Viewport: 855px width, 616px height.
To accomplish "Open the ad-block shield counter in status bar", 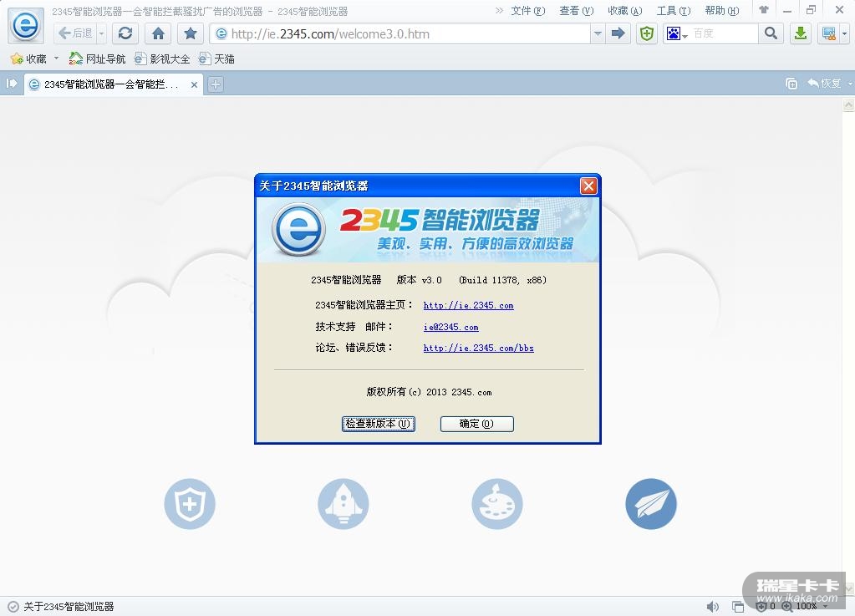I will point(765,606).
